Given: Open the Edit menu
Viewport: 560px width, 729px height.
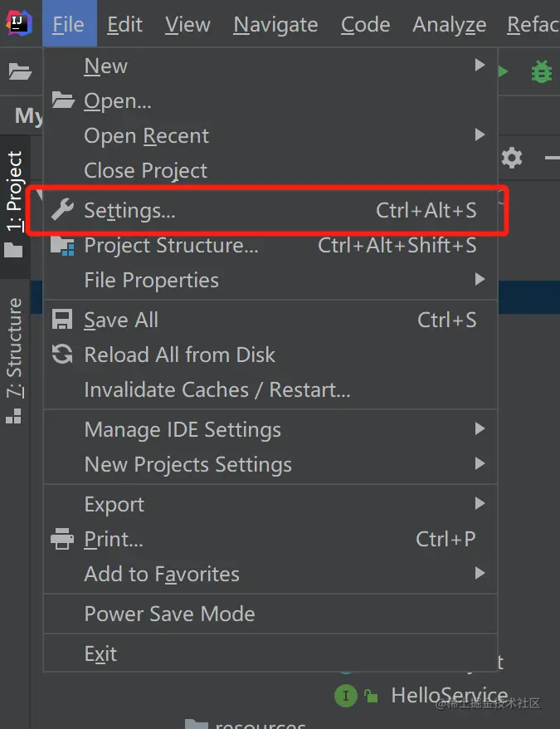Looking at the screenshot, I should coord(124,25).
